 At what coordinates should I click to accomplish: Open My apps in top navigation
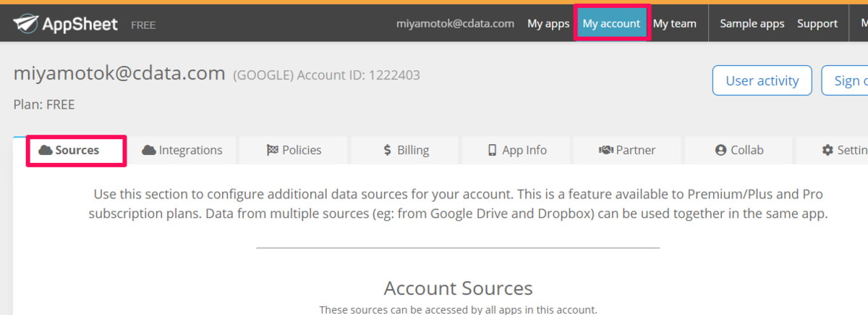point(548,23)
